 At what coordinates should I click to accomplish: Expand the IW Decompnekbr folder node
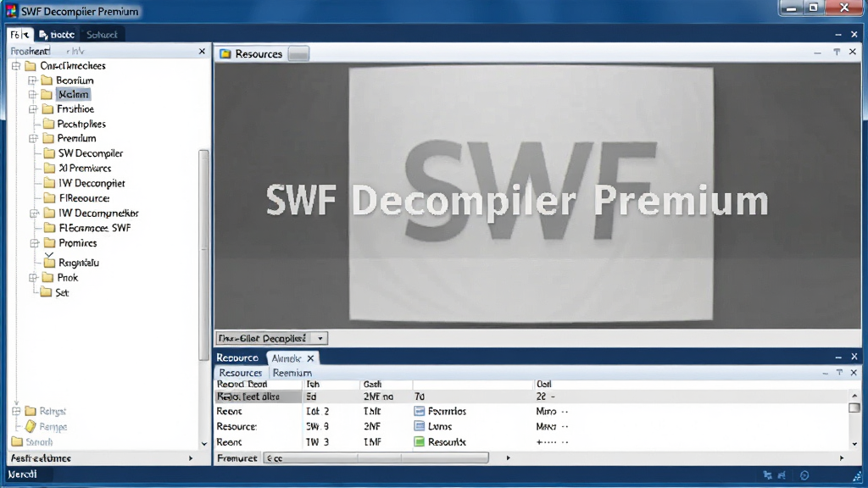click(x=34, y=213)
